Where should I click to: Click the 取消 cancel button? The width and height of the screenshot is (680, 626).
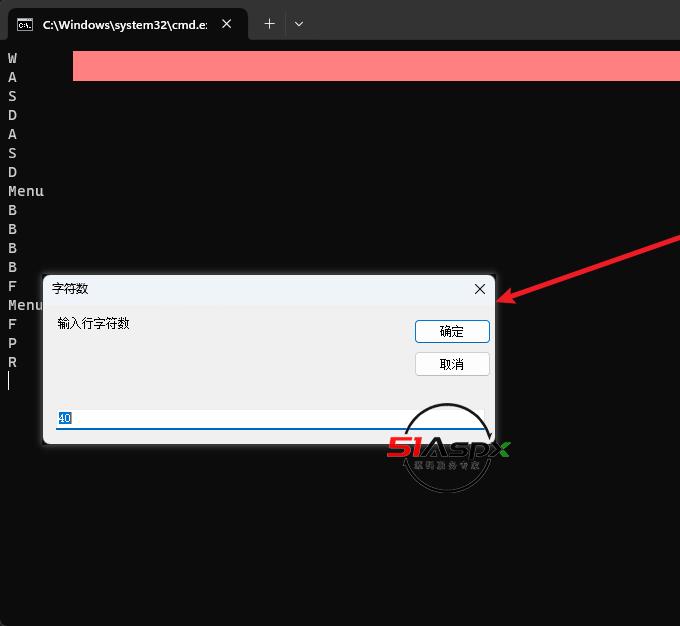pos(452,364)
